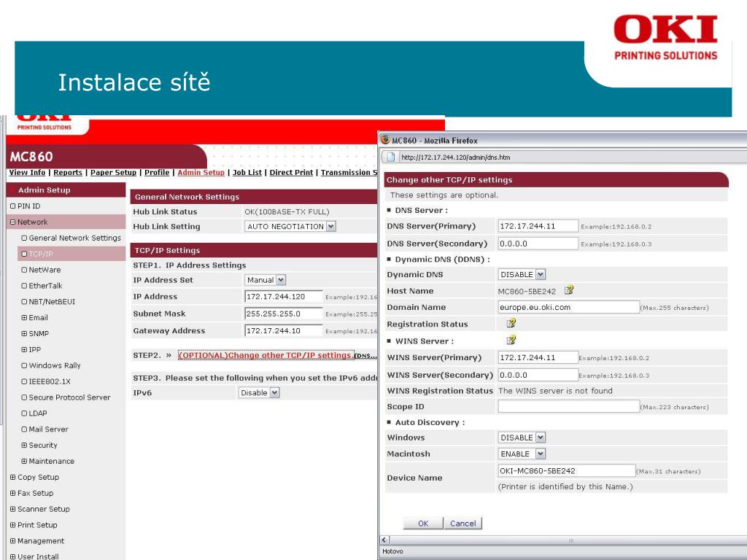This screenshot has height=560, width=747.
Task: Open the View Info menu tab
Action: click(x=27, y=172)
